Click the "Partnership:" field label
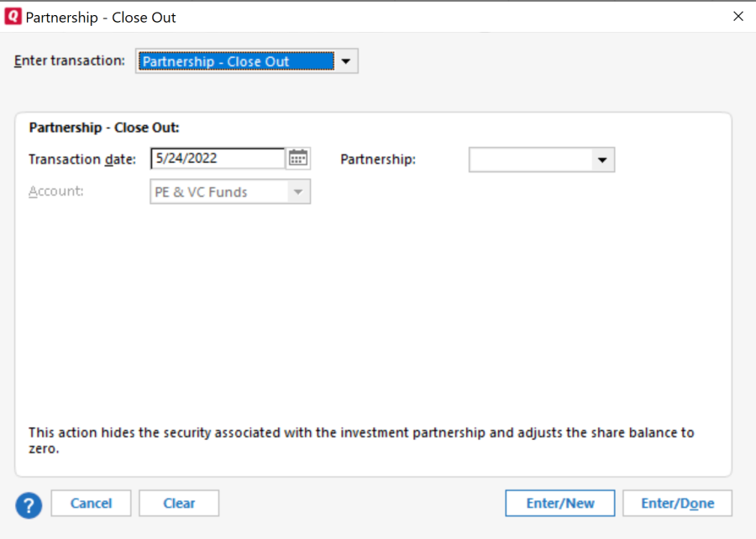The width and height of the screenshot is (756, 539). (x=377, y=160)
